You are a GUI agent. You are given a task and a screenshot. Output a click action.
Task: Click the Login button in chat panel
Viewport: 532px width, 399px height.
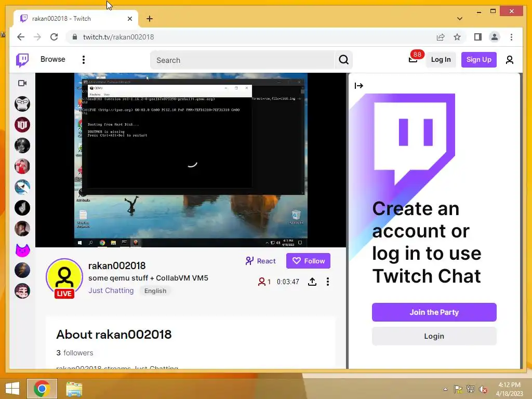click(434, 336)
